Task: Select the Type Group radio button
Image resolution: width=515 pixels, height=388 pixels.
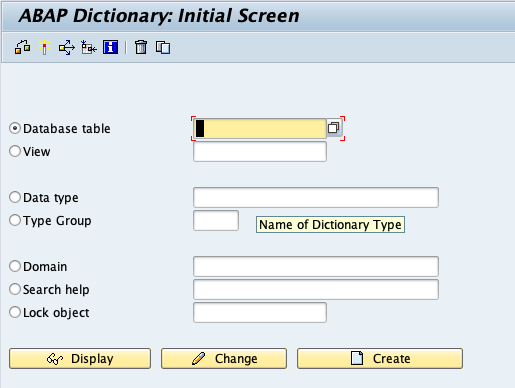Action: [15, 220]
